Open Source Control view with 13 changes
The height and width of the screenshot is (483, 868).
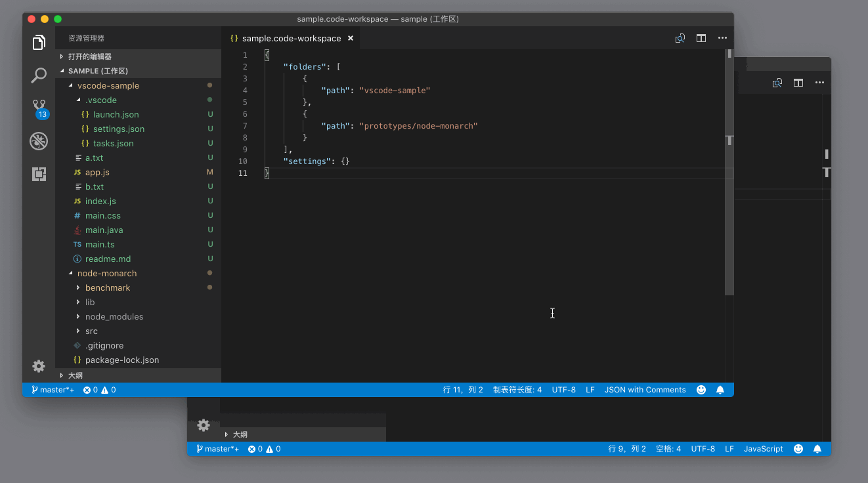click(39, 107)
